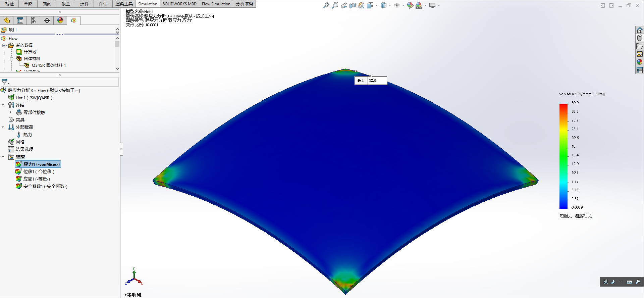Open Custom Properties icon in task pane
This screenshot has height=298, width=644.
click(640, 70)
